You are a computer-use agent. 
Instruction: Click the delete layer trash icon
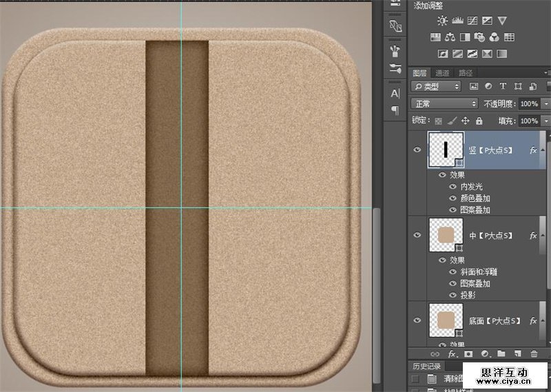pyautogui.click(x=534, y=354)
